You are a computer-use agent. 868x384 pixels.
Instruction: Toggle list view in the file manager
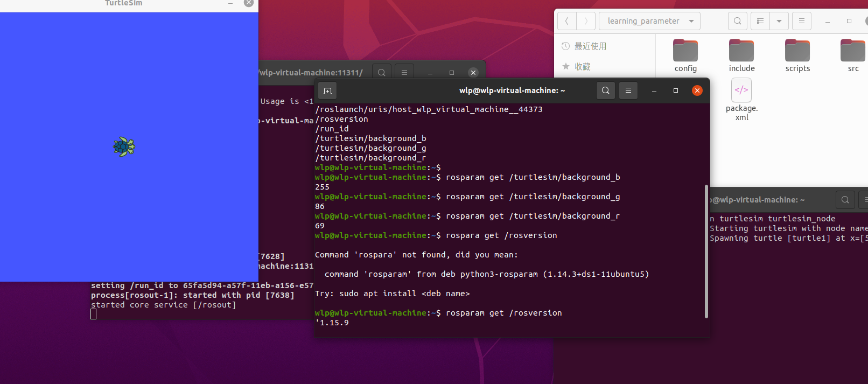pos(760,21)
